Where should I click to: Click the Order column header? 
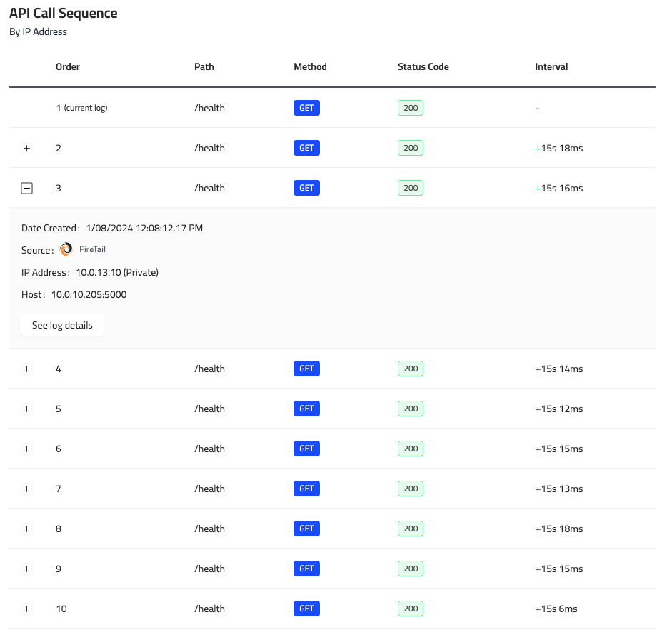(68, 66)
